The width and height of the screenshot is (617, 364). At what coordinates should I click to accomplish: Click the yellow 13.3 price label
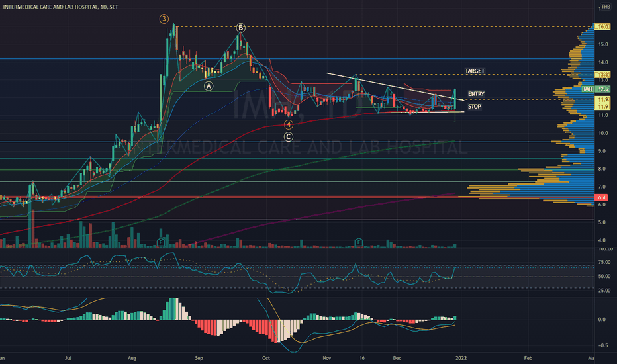(x=603, y=74)
